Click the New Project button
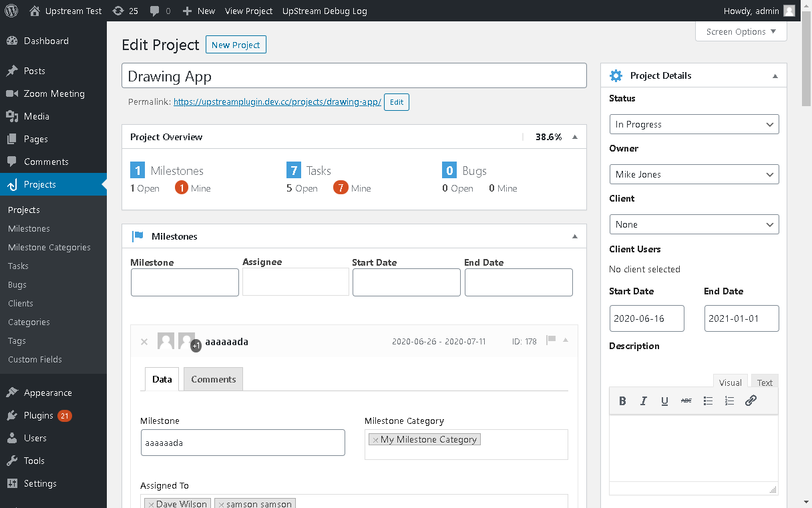The image size is (812, 508). (x=236, y=45)
